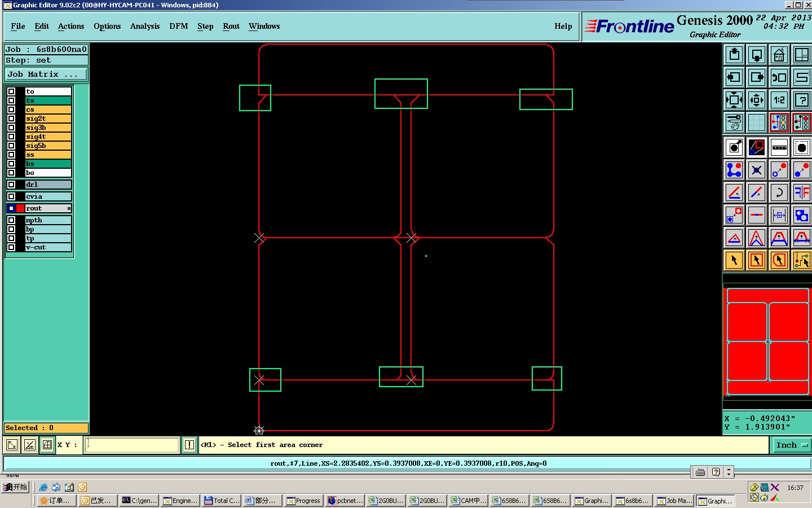Switch to Progress window in taskbar
The image size is (812, 508).
point(303,501)
